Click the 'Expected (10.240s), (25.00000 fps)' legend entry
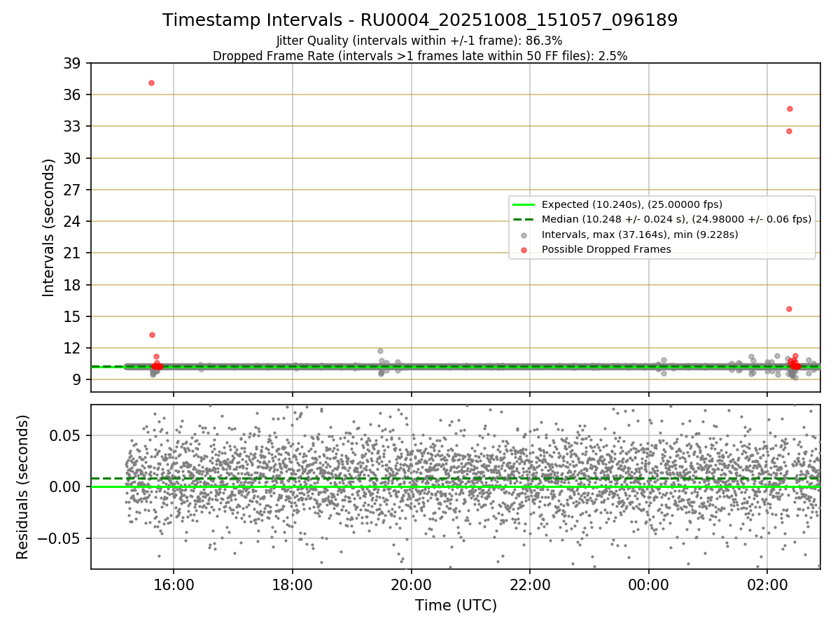The height and width of the screenshot is (630, 840). 632,204
